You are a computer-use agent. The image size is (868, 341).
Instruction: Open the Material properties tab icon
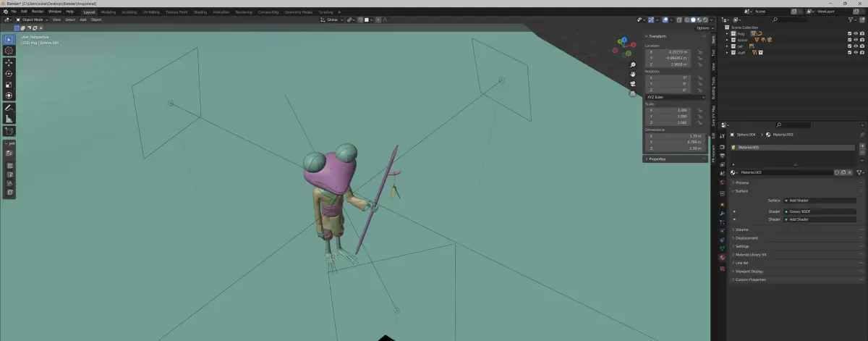pyautogui.click(x=721, y=257)
